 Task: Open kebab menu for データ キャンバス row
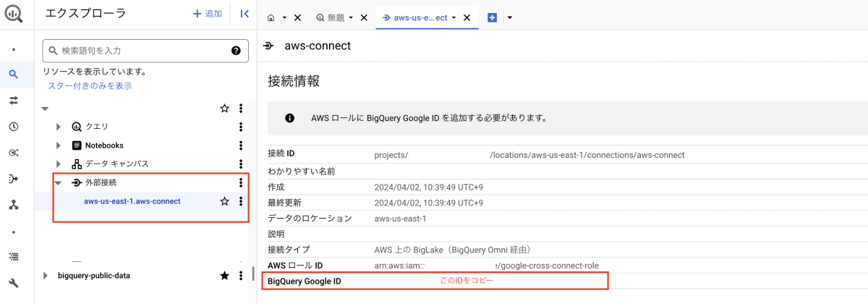(241, 164)
